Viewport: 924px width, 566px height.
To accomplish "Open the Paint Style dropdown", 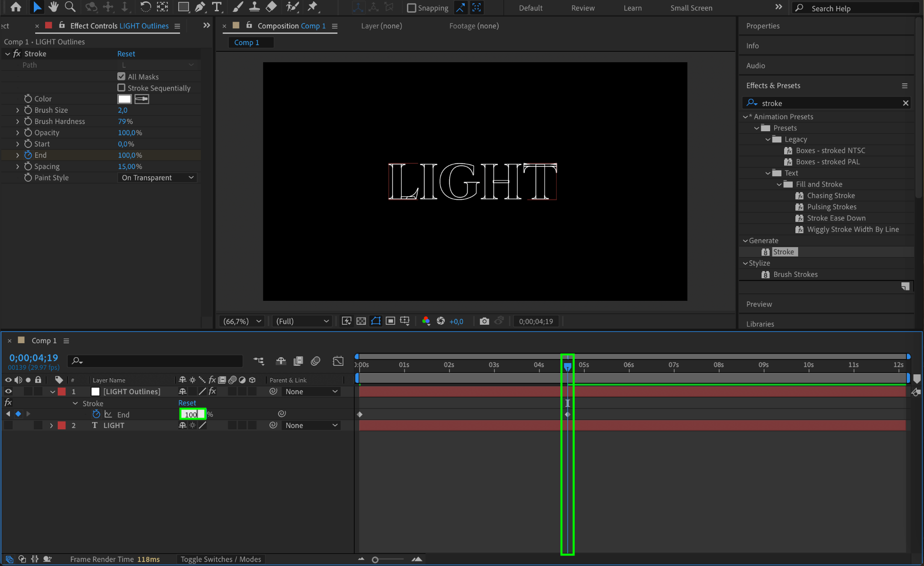I will point(157,178).
